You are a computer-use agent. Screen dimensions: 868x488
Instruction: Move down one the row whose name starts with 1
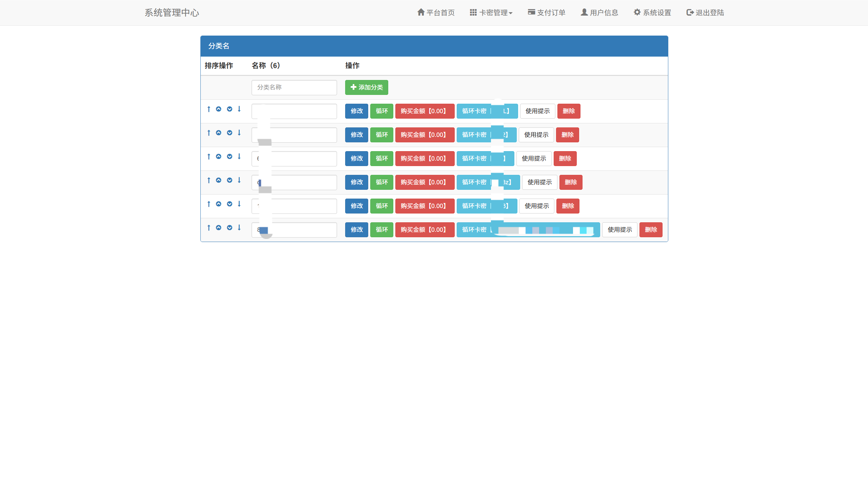[230, 204]
